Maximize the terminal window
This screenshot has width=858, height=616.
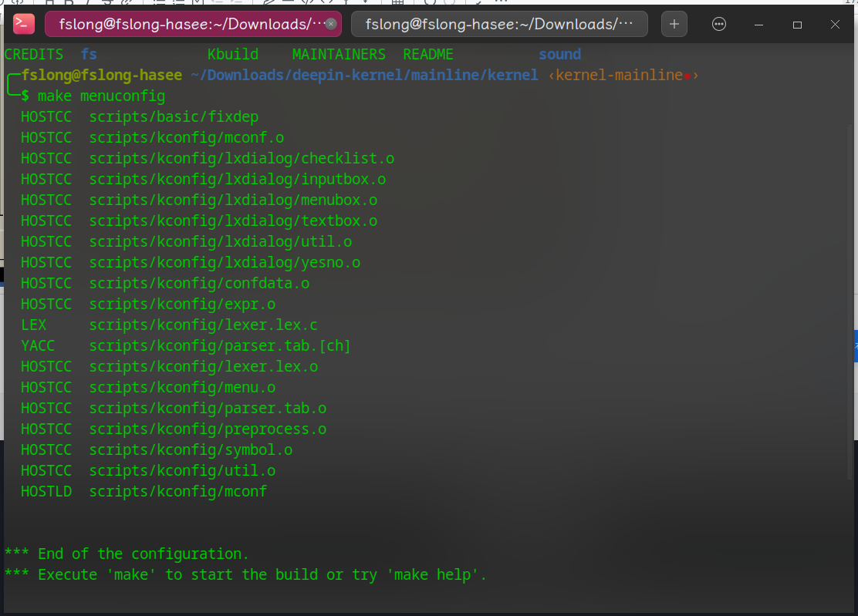(797, 25)
